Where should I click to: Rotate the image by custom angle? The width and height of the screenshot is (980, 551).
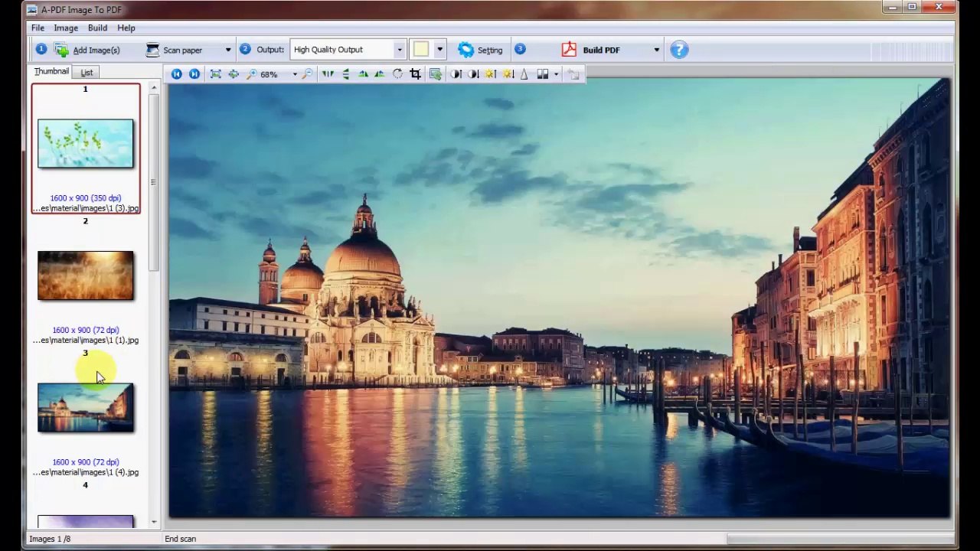[x=397, y=74]
